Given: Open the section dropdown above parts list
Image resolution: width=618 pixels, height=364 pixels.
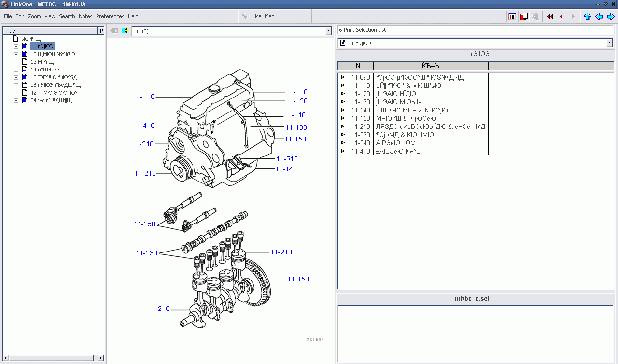Looking at the screenshot, I should pyautogui.click(x=609, y=43).
